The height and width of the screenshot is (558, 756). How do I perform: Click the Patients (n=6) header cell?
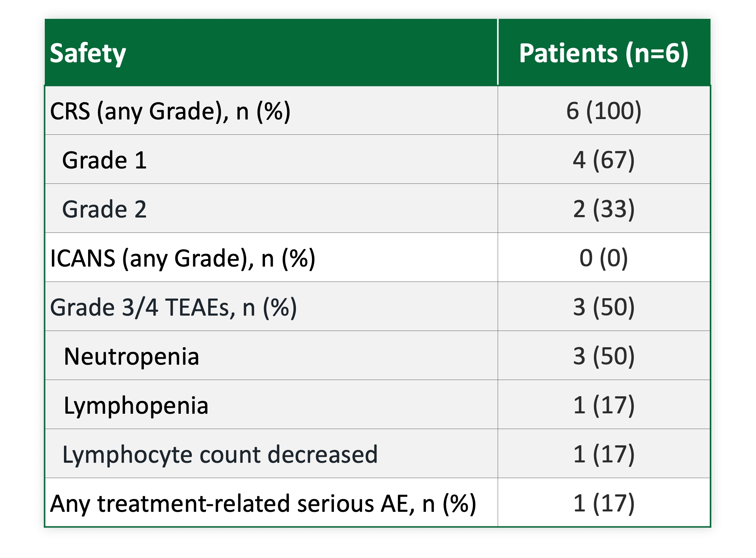pos(604,53)
